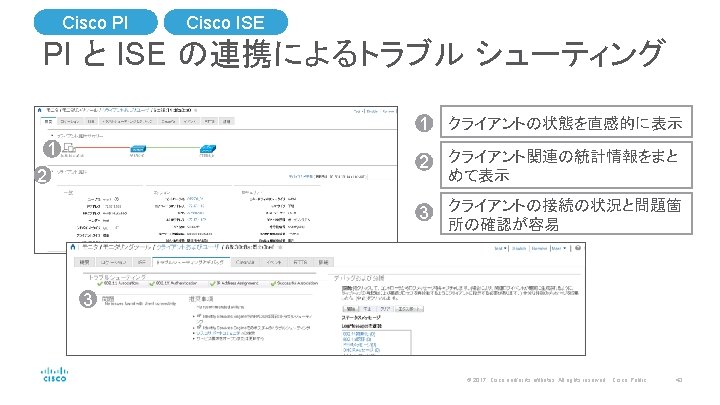720x405 pixels.
Task: Click home icon in lower troubleshooting window
Action: [x=73, y=247]
